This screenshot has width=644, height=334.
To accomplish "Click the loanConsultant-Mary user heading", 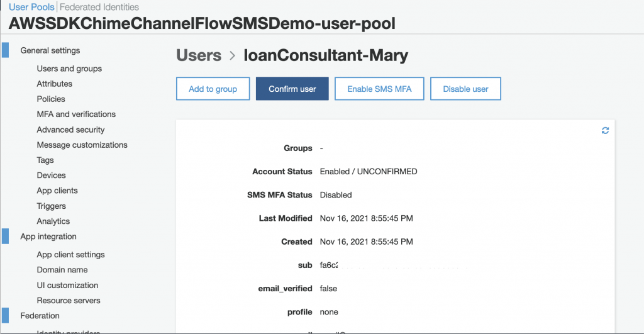I will (326, 55).
